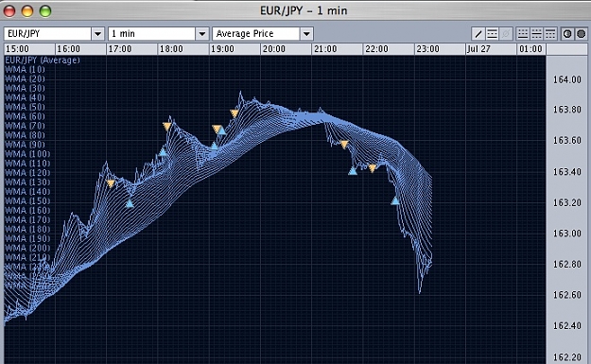Click the 21:00 time axis label
The width and height of the screenshot is (591, 364).
325,49
